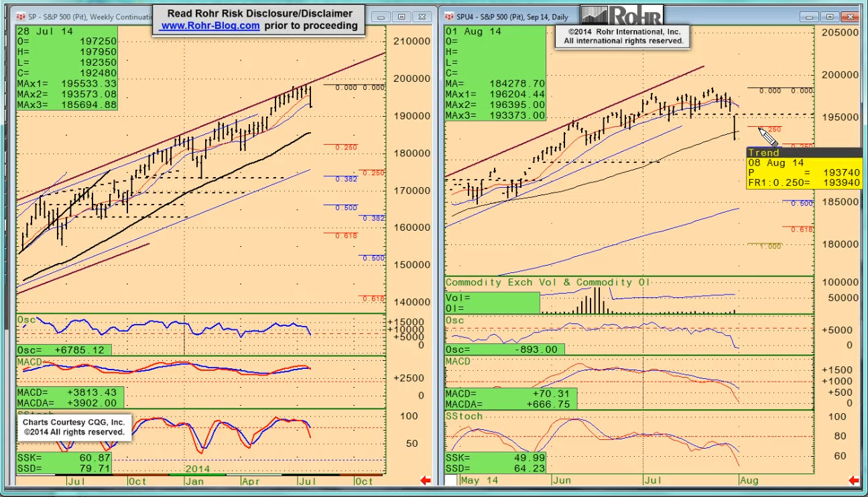Click the Osc value box in weekly chart
868x497 pixels.
point(64,350)
